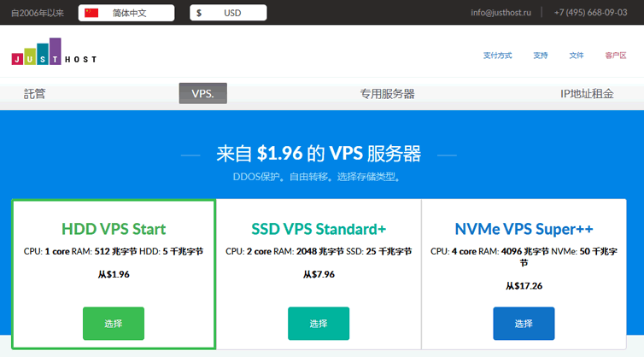
Task: Open the IP地址租金 tab
Action: point(587,94)
